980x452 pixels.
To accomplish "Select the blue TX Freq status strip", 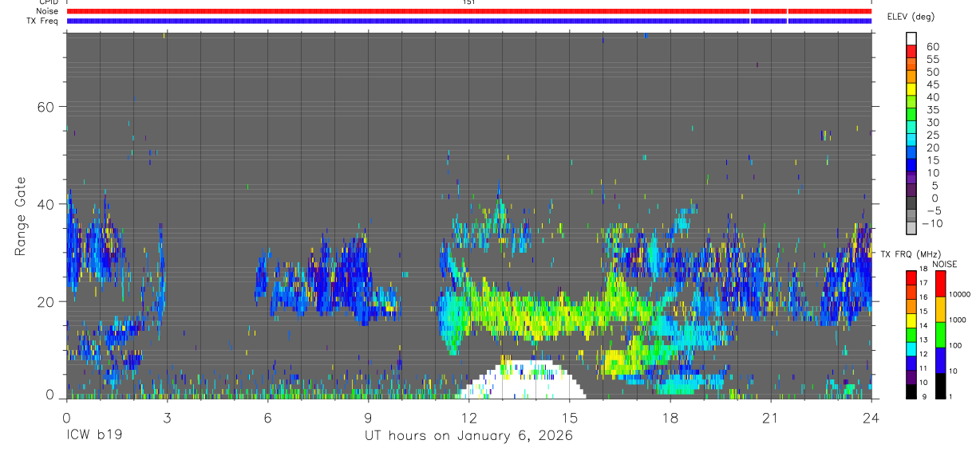I will [x=469, y=21].
